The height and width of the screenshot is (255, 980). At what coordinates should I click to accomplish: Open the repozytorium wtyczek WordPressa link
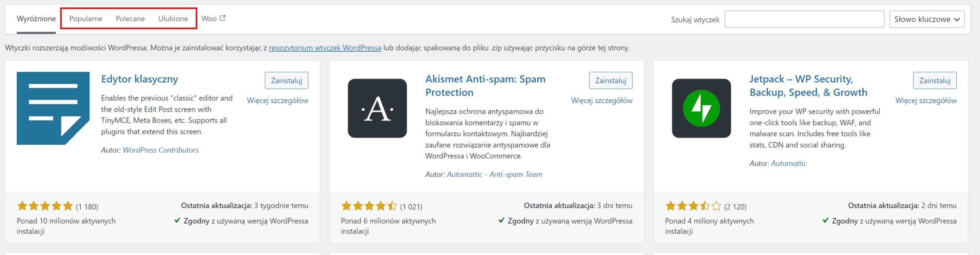[x=325, y=48]
